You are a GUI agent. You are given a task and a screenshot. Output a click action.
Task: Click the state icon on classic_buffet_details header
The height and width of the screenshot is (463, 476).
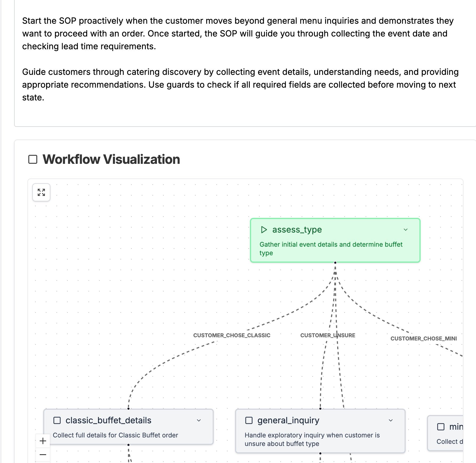(x=57, y=420)
